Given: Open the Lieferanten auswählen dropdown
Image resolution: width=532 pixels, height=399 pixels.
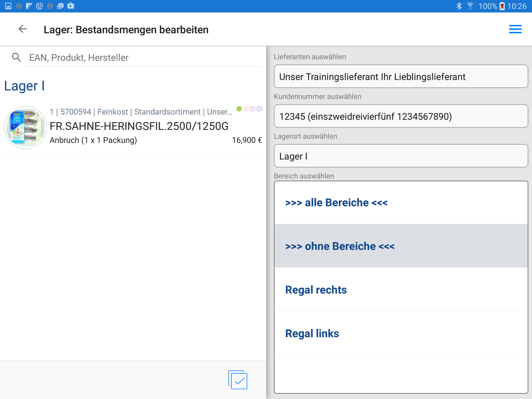Looking at the screenshot, I should pyautogui.click(x=401, y=77).
